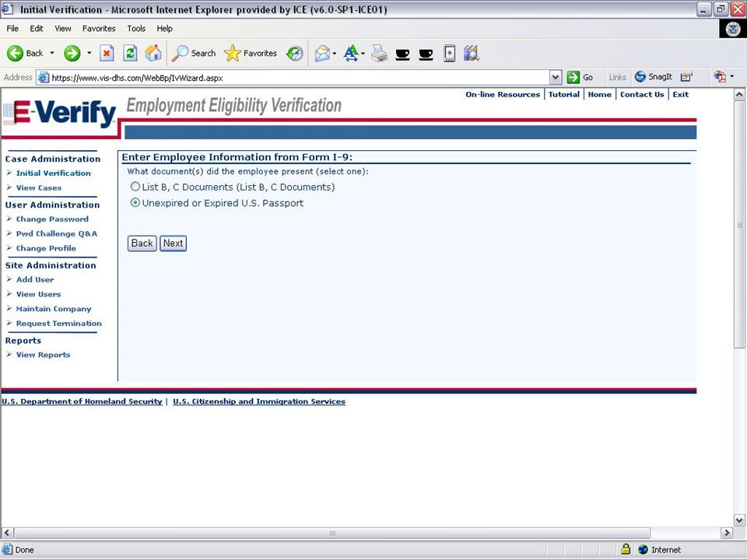Click the Home link in top navigation
747x560 pixels.
pyautogui.click(x=599, y=94)
